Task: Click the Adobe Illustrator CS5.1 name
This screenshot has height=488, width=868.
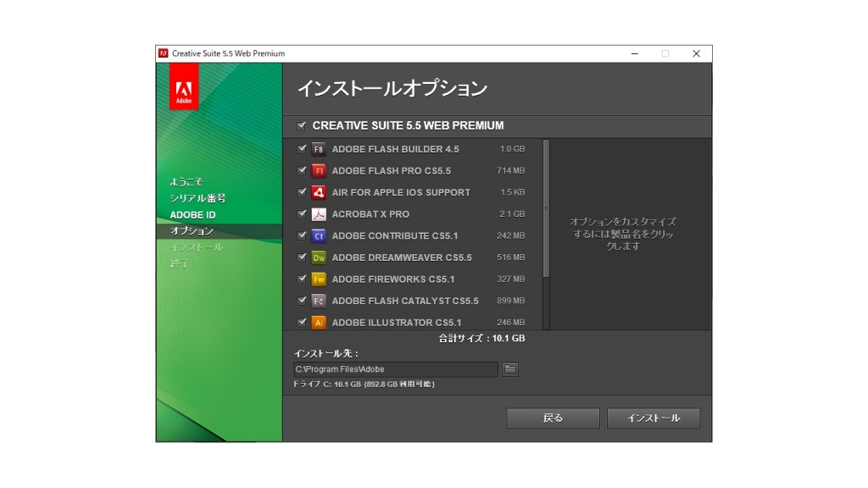Action: click(x=397, y=323)
